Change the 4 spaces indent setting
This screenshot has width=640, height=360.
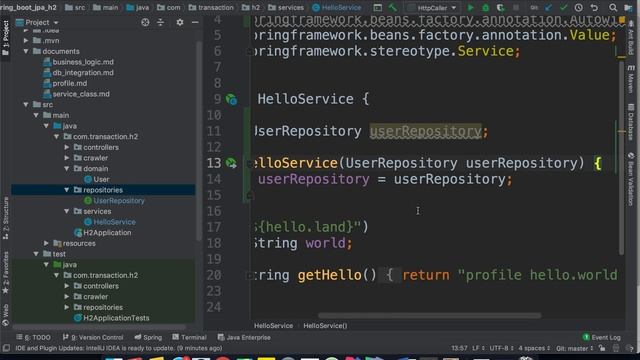tap(534, 348)
